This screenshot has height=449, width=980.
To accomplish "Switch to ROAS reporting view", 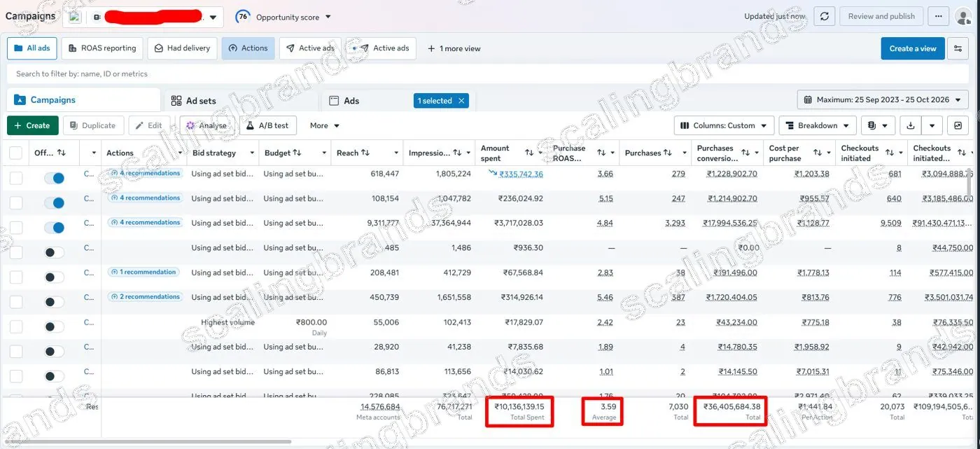I will (x=102, y=48).
